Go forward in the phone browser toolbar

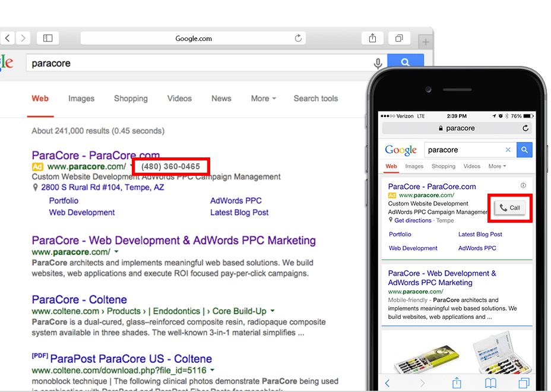(x=422, y=383)
